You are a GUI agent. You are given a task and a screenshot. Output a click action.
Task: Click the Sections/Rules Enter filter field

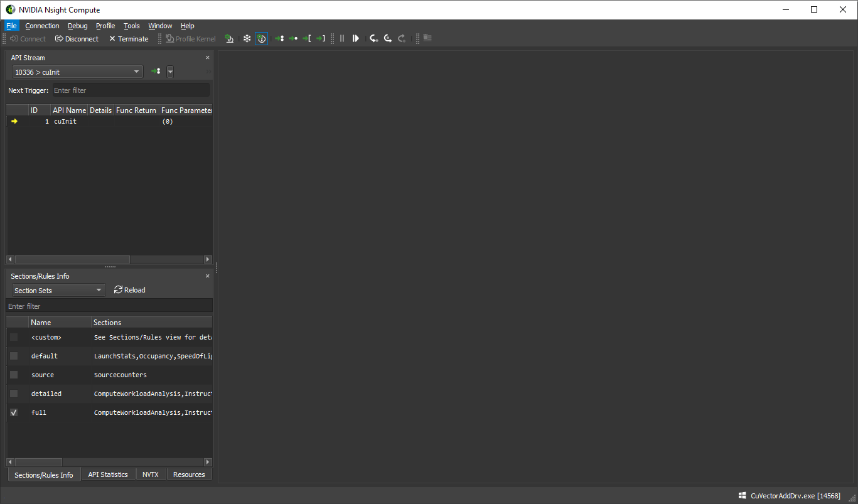[109, 306]
